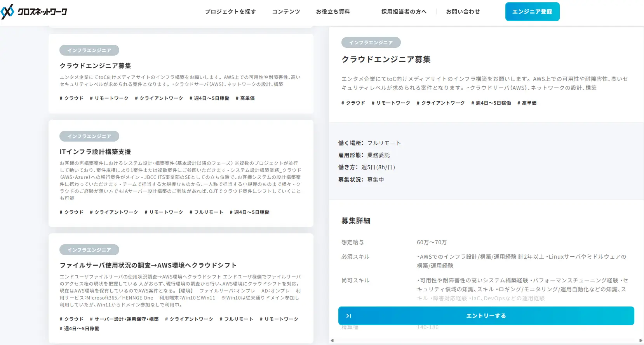The height and width of the screenshot is (345, 644).
Task: Open the プロジェクトを探す menu
Action: coord(231,12)
